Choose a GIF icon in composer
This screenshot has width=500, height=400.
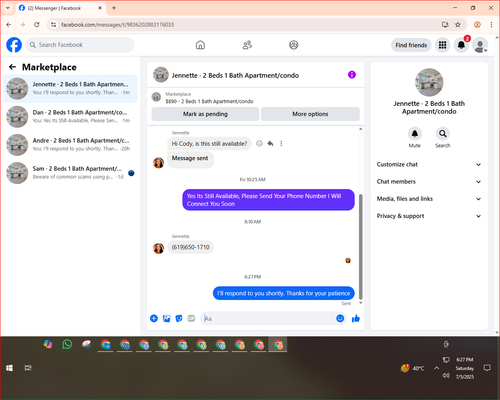point(191,318)
